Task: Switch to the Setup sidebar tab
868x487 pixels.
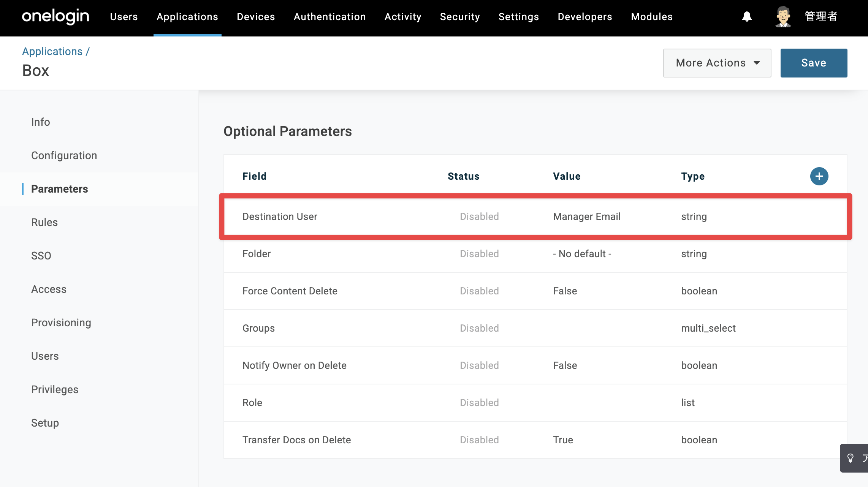Action: [45, 423]
